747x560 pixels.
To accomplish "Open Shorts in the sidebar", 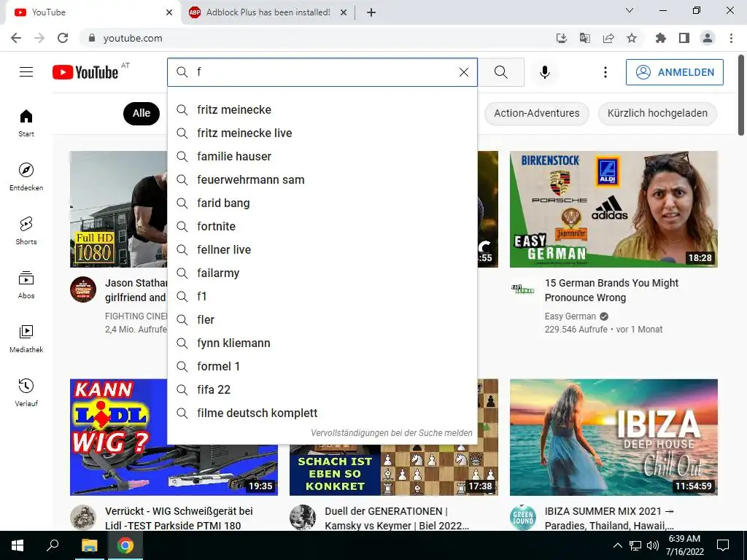I will [x=26, y=230].
